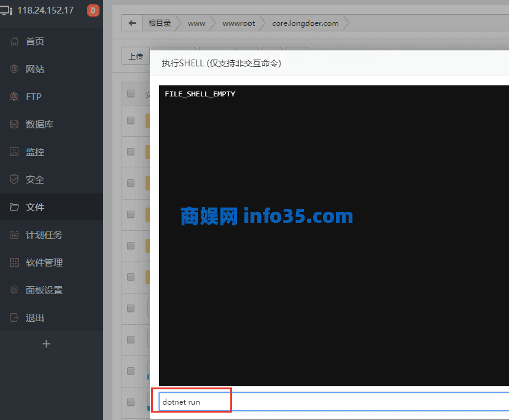The width and height of the screenshot is (509, 420).
Task: Select the 首页 home icon in sidebar
Action: pyautogui.click(x=13, y=41)
